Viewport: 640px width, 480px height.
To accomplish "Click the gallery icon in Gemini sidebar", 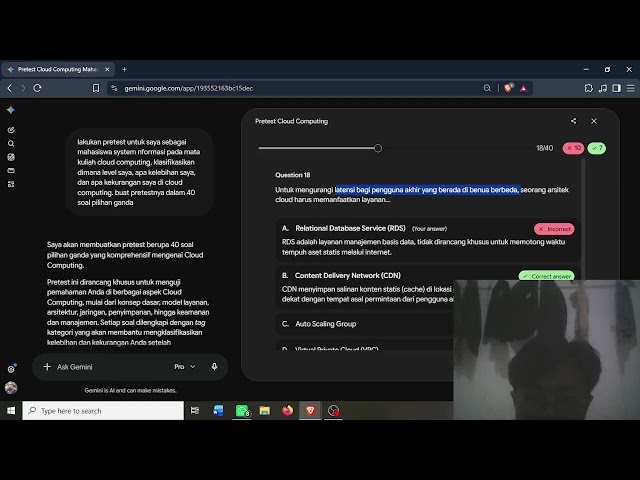I will coord(11,157).
